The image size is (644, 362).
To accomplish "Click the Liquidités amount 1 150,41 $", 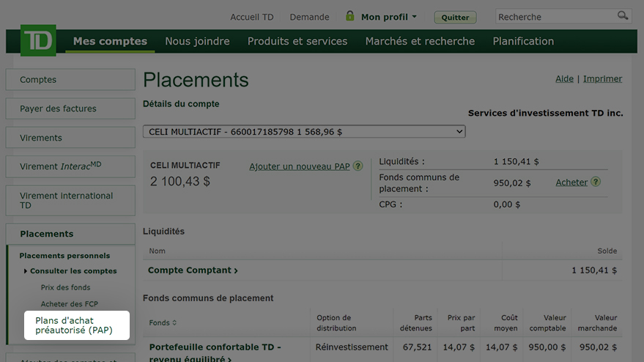I will tap(516, 161).
